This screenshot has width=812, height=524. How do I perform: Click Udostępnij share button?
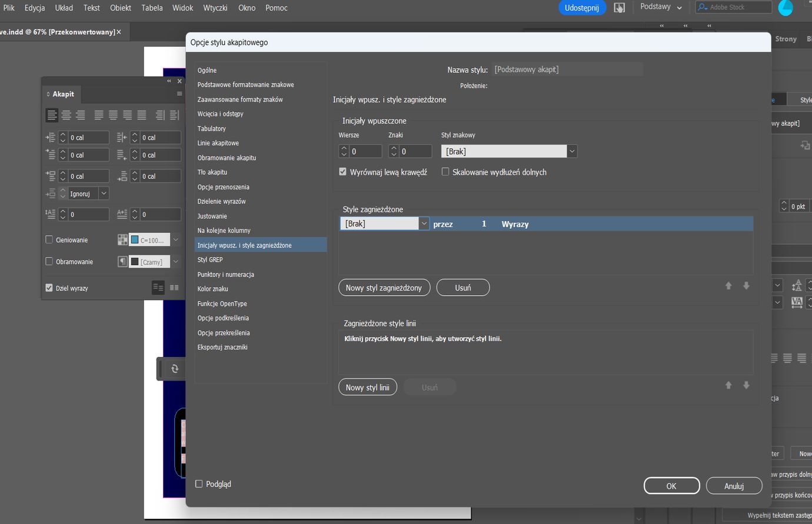[x=582, y=8]
